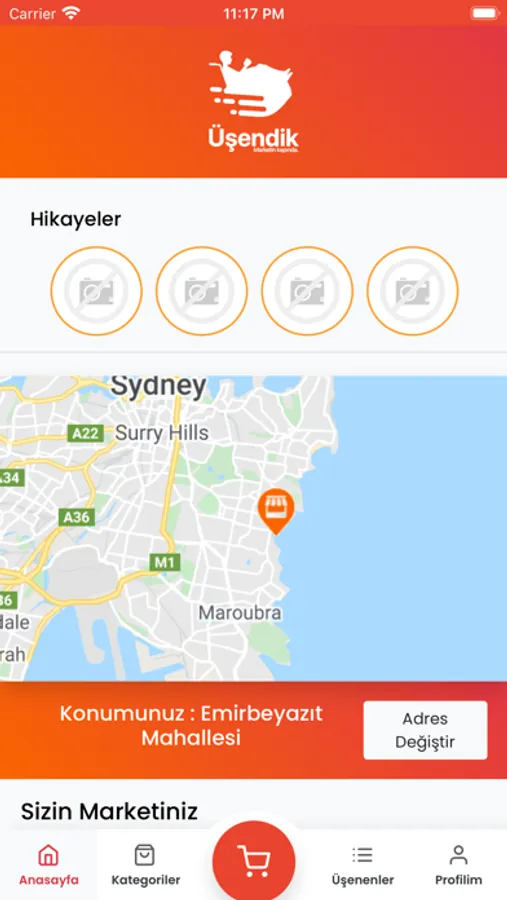Open the third story circle
Screen dimensions: 507x900
(x=307, y=291)
